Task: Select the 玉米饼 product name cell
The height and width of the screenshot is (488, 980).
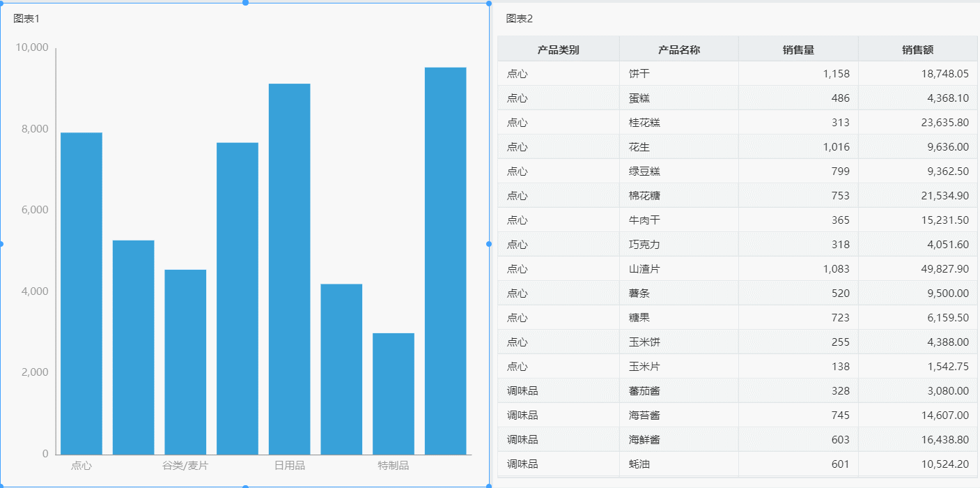Action: 679,342
